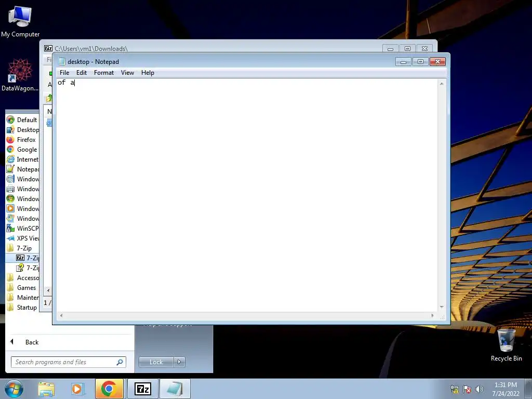Launch Google Chrome from Start menu list

click(22, 149)
